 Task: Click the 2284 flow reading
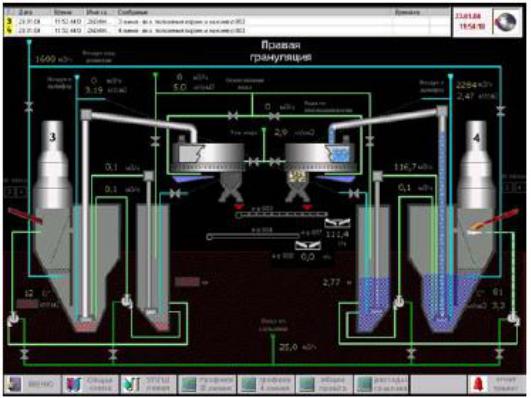(x=467, y=85)
